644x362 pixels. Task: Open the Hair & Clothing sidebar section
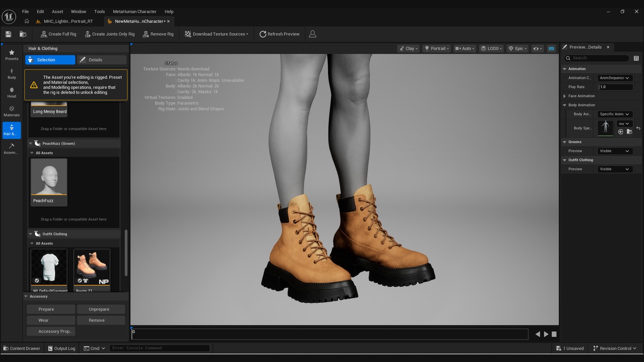coord(12,130)
